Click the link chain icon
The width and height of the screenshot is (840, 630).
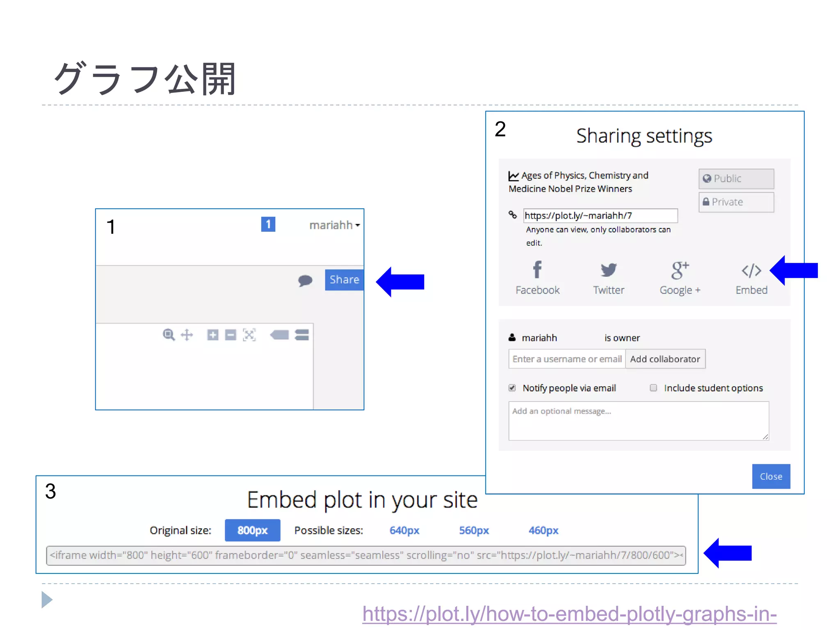coord(513,215)
